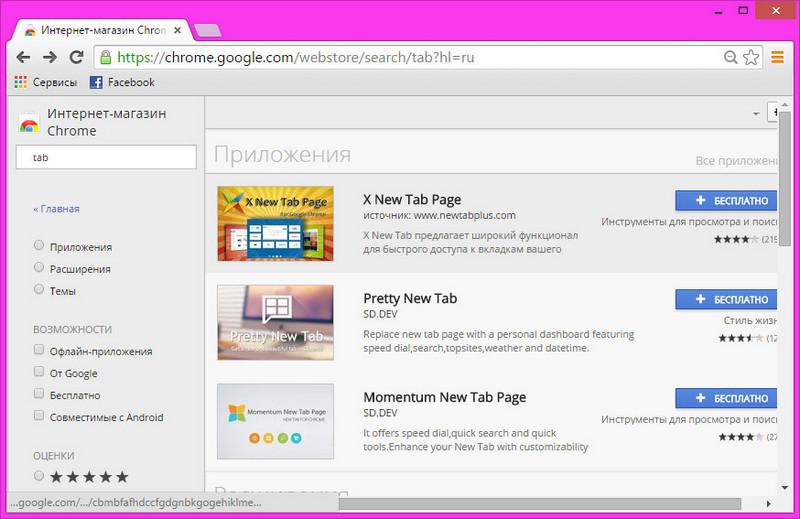Image resolution: width=800 pixels, height=519 pixels.
Task: Open the X New Tab Page thumbnail
Action: coord(276,224)
